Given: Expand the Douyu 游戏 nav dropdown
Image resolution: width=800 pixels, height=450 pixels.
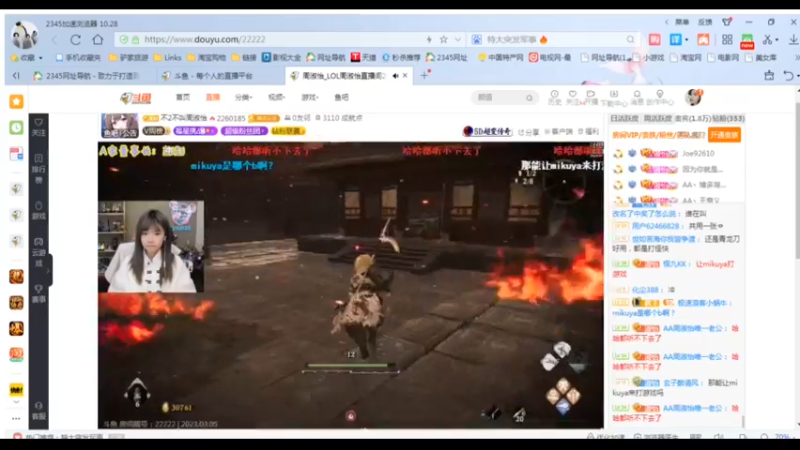Looking at the screenshot, I should pos(310,97).
